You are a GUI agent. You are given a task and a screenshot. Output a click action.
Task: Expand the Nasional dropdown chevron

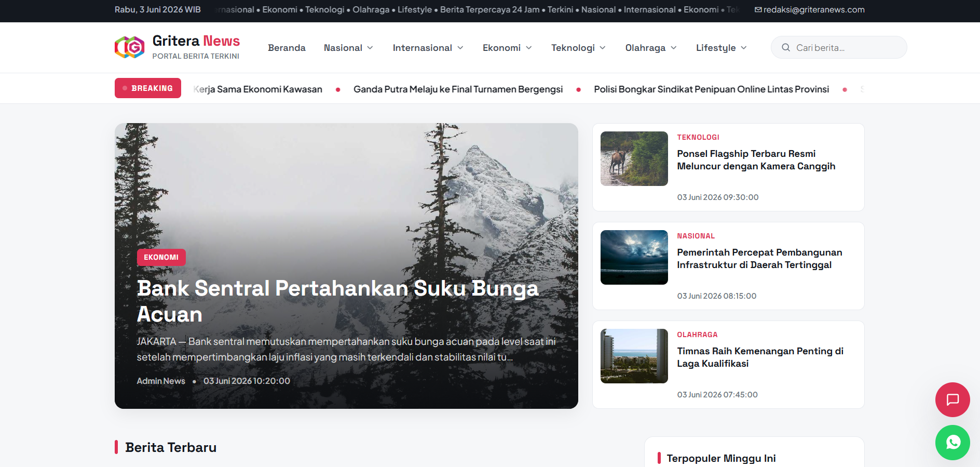[370, 48]
